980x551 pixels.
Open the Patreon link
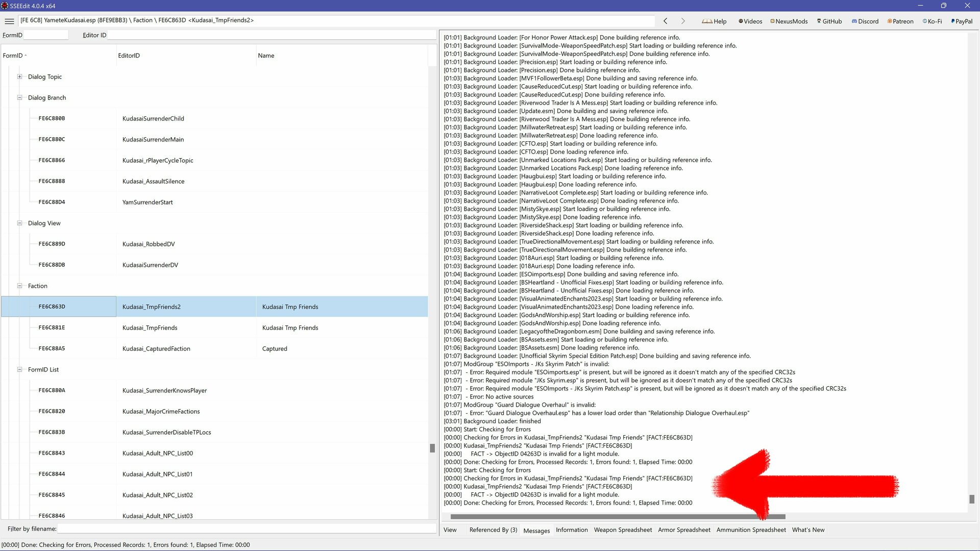pos(900,21)
